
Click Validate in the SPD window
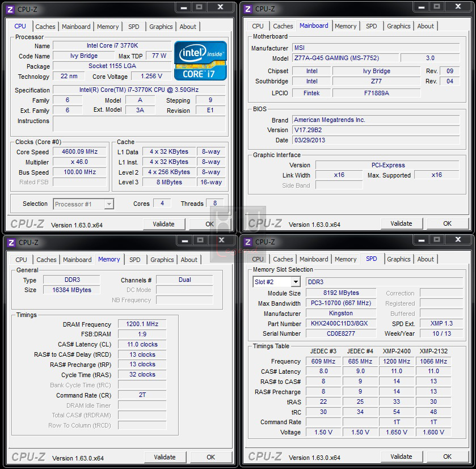[x=401, y=457]
